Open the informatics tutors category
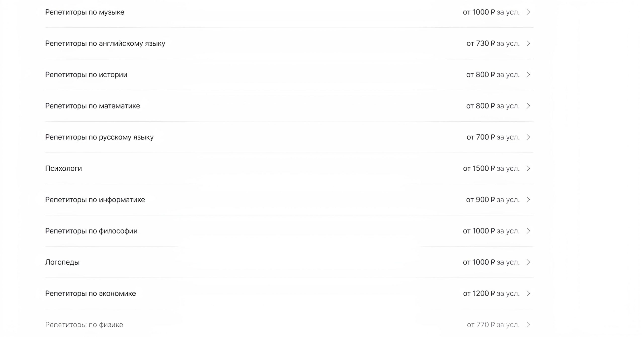The width and height of the screenshot is (644, 337). (x=95, y=200)
